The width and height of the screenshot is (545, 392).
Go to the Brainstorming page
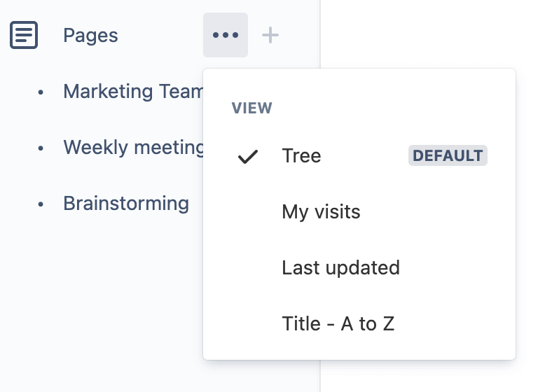[126, 203]
